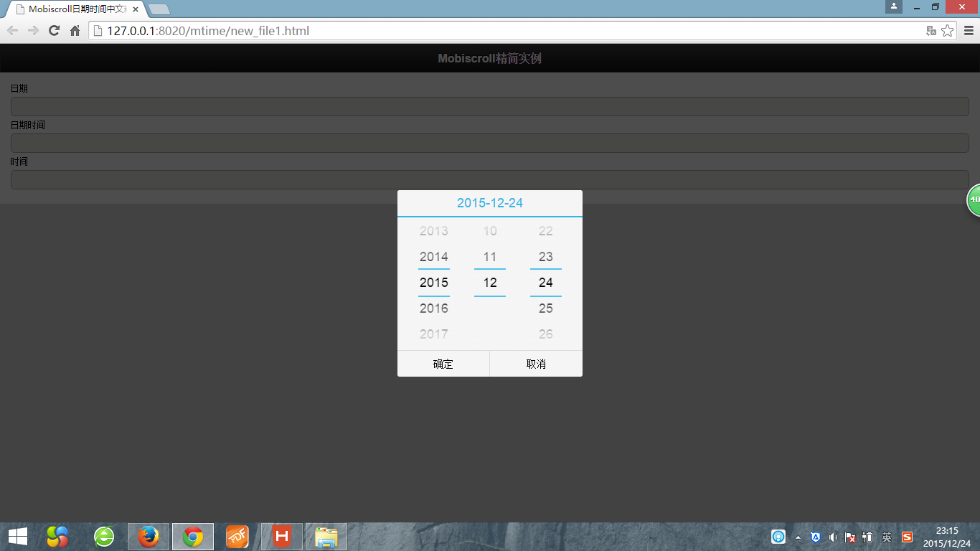
Task: Open File Explorer from the taskbar
Action: pos(326,537)
